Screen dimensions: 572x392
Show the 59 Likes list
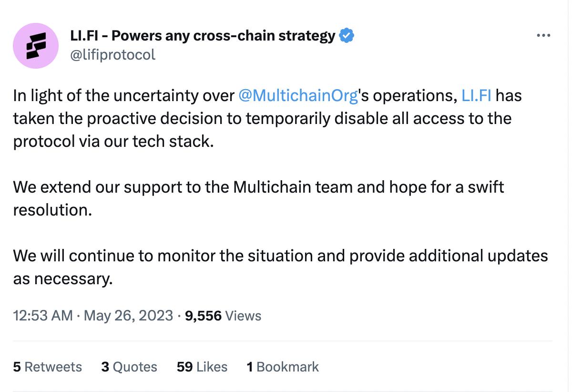(202, 367)
